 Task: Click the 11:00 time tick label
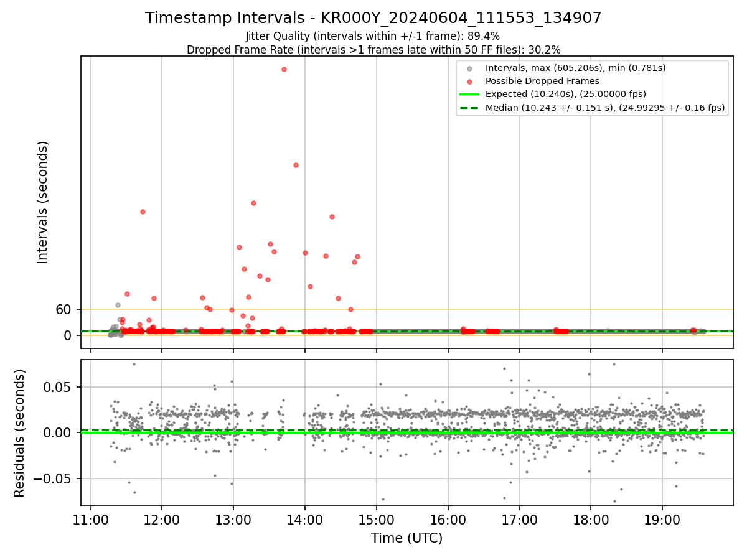(90, 519)
